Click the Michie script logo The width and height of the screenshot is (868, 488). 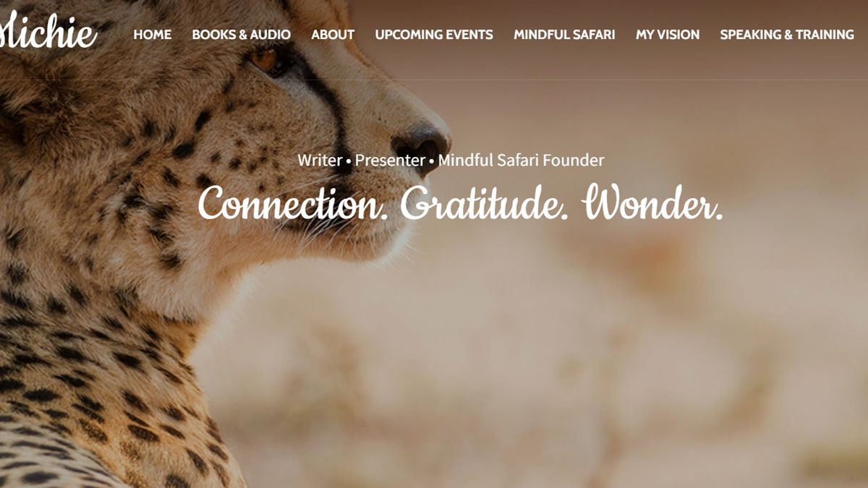(48, 31)
